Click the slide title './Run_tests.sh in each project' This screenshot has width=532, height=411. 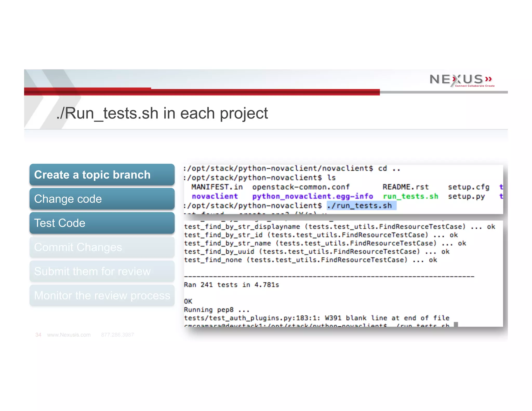tap(162, 114)
